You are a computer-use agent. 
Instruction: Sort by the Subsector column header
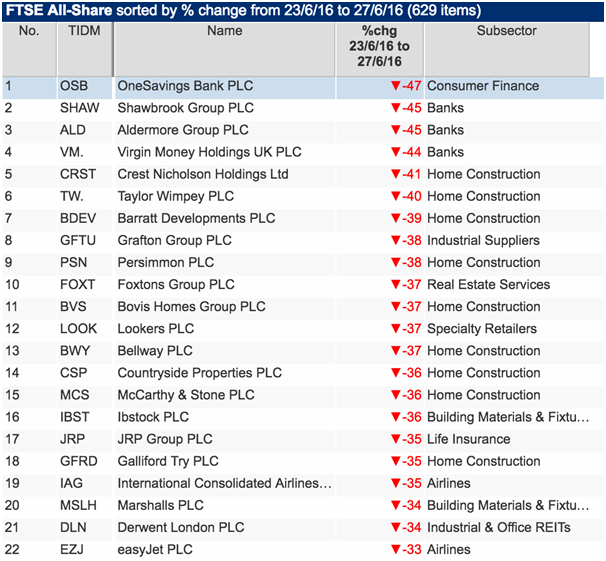pyautogui.click(x=507, y=49)
